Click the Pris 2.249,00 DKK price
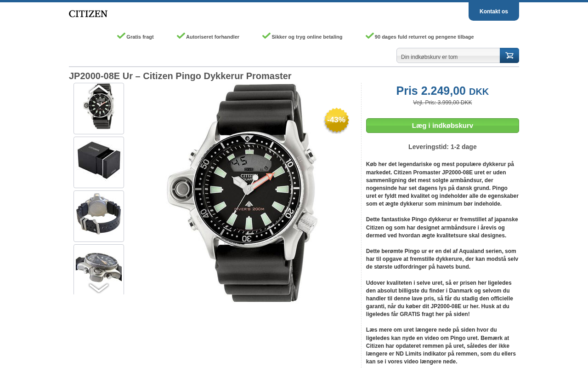 point(442,91)
